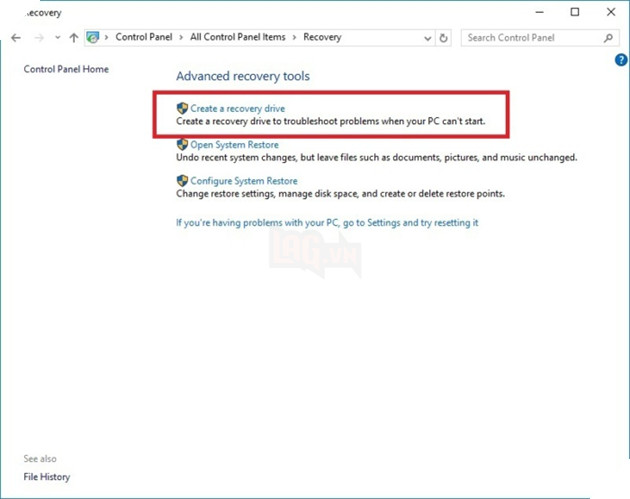
Task: Click the Control Panel icon in address bar
Action: click(x=93, y=37)
